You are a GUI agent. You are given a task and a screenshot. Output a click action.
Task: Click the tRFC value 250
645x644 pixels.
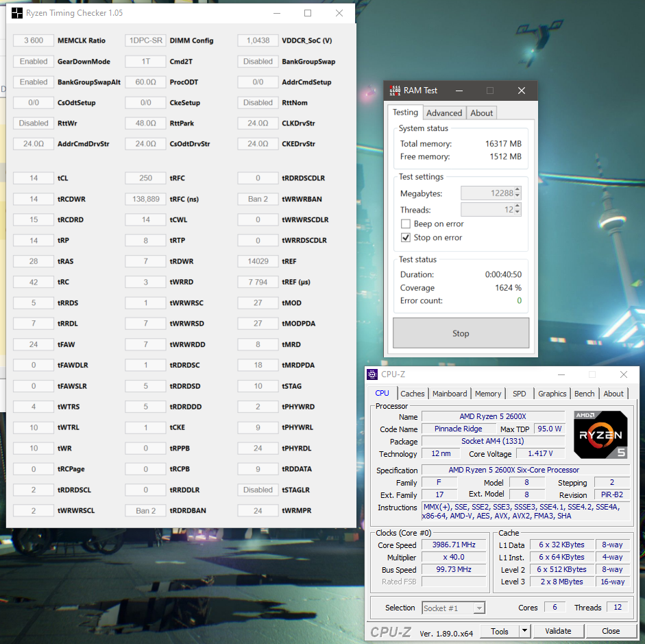point(145,178)
